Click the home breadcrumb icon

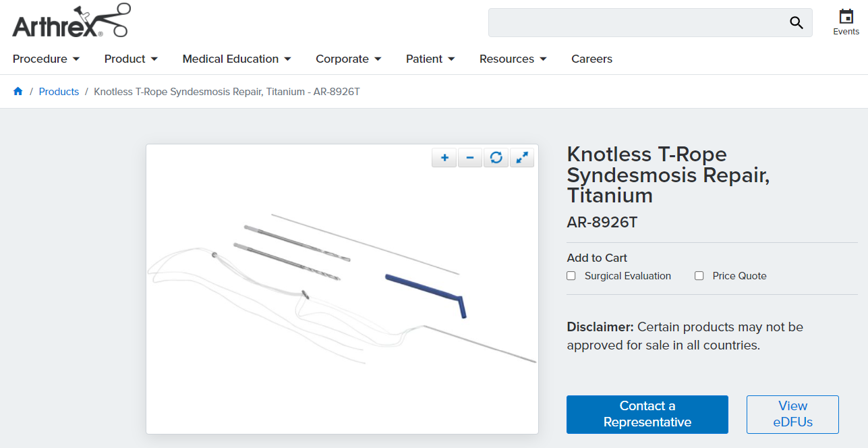tap(18, 92)
